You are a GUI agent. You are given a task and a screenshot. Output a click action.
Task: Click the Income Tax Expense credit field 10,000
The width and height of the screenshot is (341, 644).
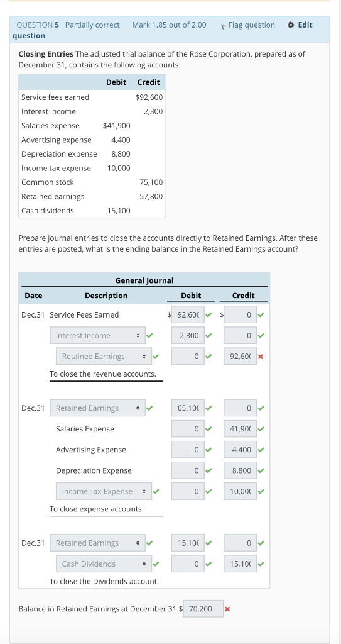(240, 491)
